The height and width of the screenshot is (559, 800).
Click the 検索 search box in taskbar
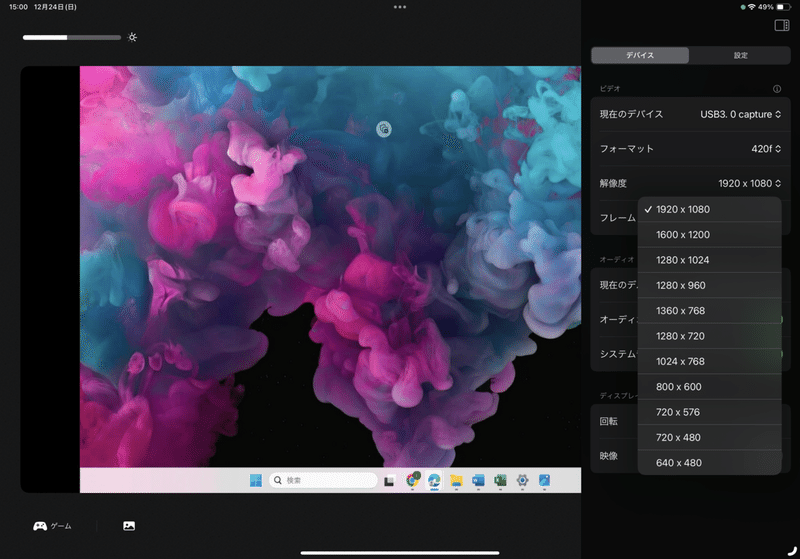pos(323,480)
